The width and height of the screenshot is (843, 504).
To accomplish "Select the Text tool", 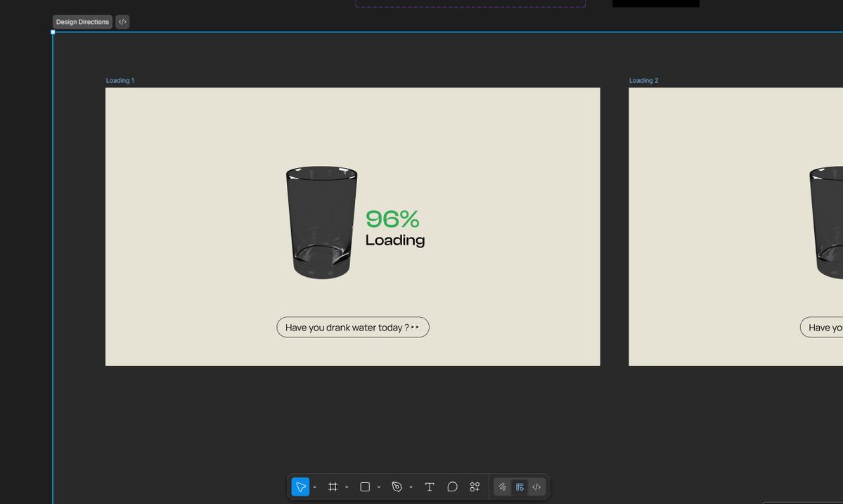I will (x=429, y=487).
